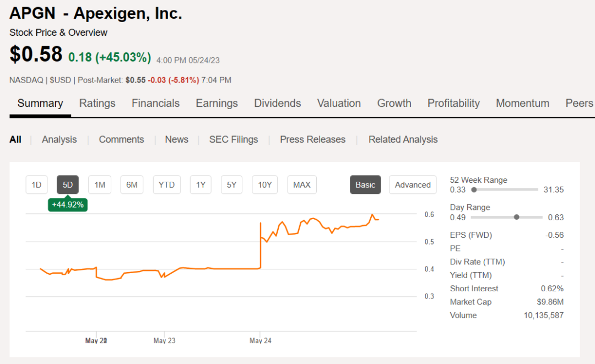
Task: Click the Day Range high 0.63
Action: pyautogui.click(x=556, y=218)
